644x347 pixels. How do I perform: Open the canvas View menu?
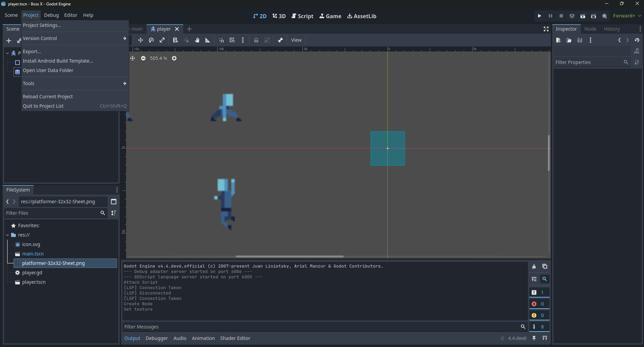click(x=296, y=40)
